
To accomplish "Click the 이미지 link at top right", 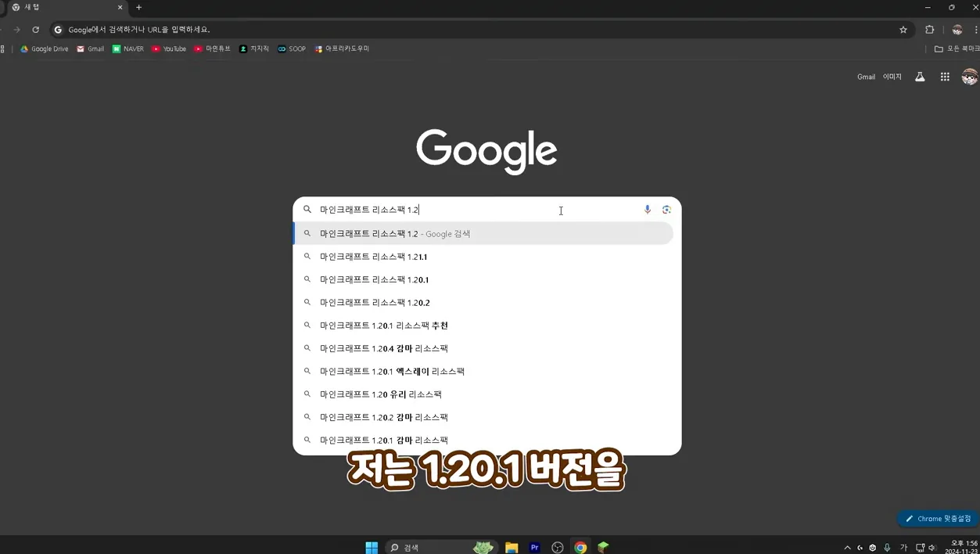I will [892, 77].
